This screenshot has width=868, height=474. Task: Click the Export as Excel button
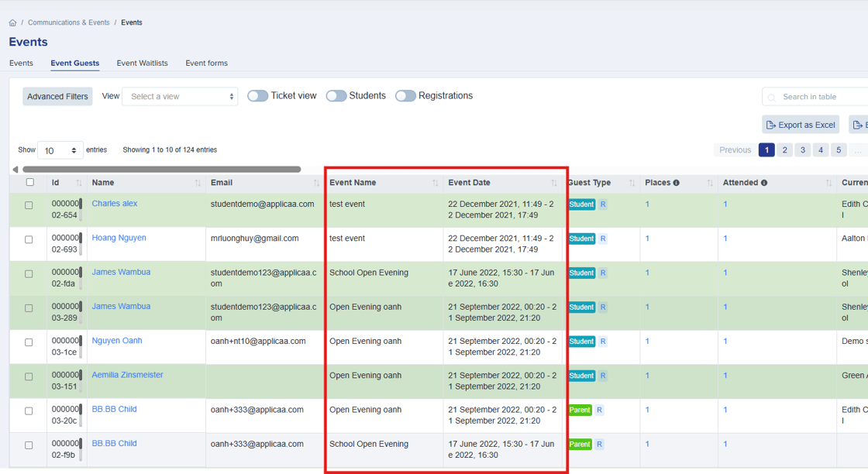pos(801,125)
